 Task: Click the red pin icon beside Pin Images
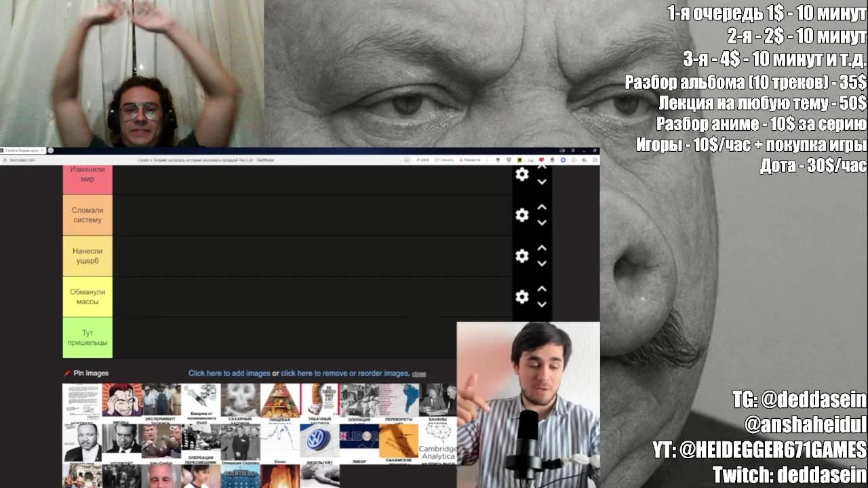[67, 373]
